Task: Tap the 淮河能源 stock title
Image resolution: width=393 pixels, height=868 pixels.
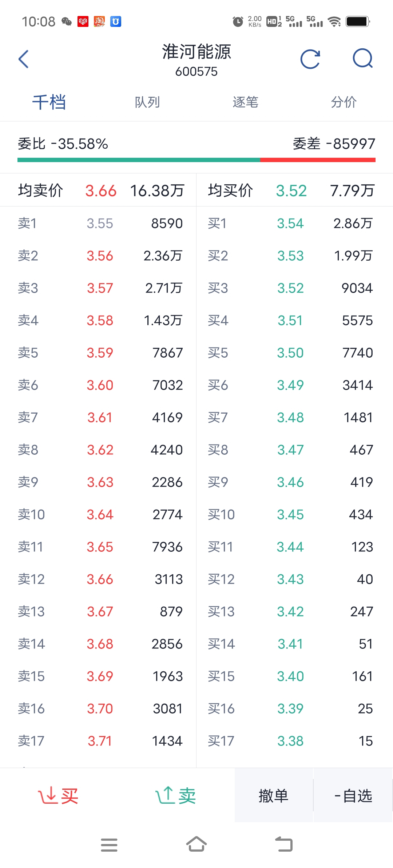Action: [196, 52]
